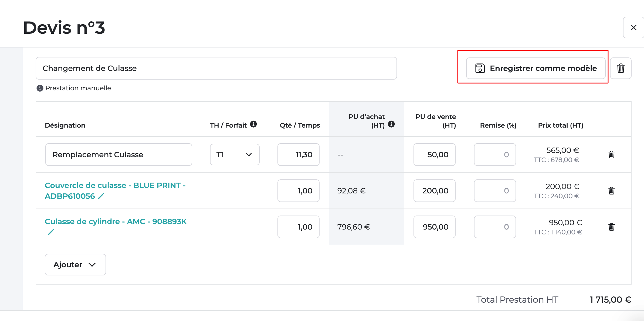The height and width of the screenshot is (321, 644).
Task: Close the Devis n°3 window
Action: pos(633,27)
